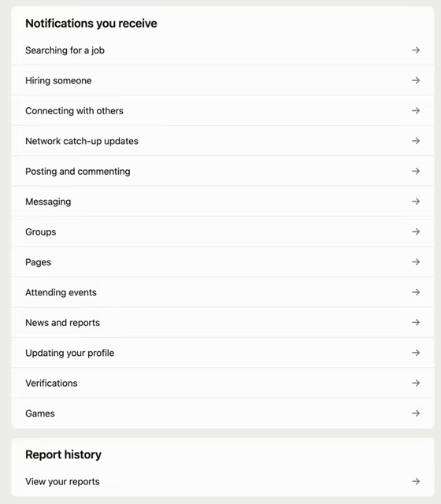Viewport: 441px width, 504px height.
Task: Click the arrow icon next to Games
Action: [x=416, y=413]
